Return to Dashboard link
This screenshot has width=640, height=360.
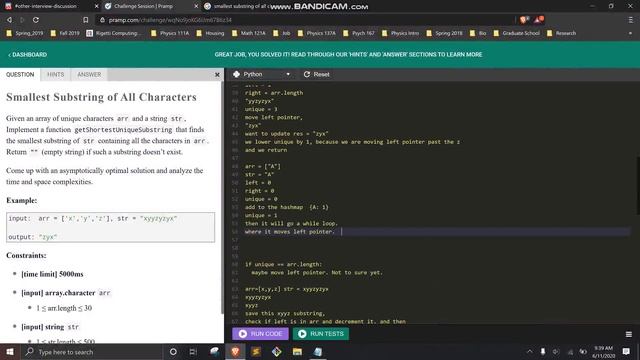coord(27,54)
